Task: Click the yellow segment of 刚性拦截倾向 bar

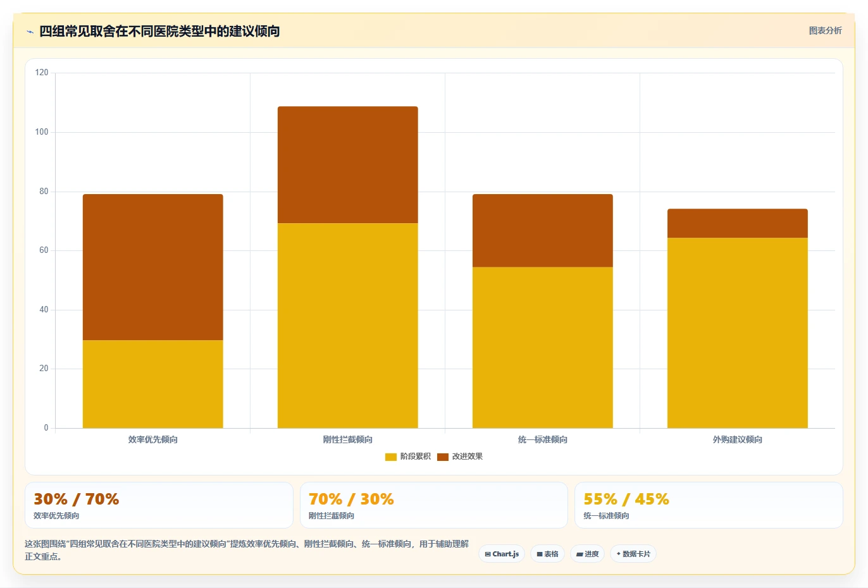Action: [348, 326]
